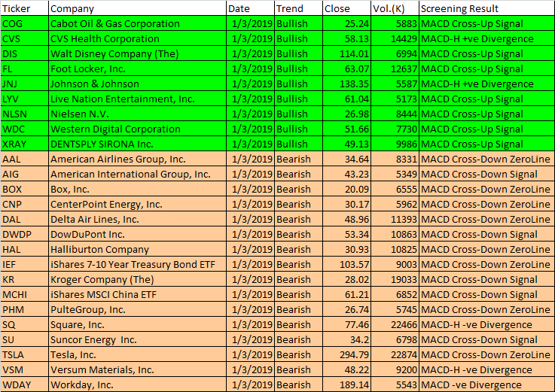Click the iShares MSCI China ETF cell
This screenshot has width=555, height=392.
[137, 294]
